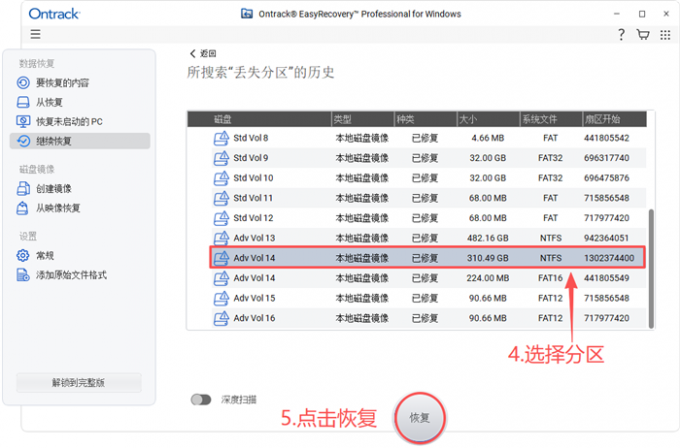Click the drive icon of 224.00 MB Adv Vol 14
Image resolution: width=680 pixels, height=448 pixels.
[x=221, y=278]
